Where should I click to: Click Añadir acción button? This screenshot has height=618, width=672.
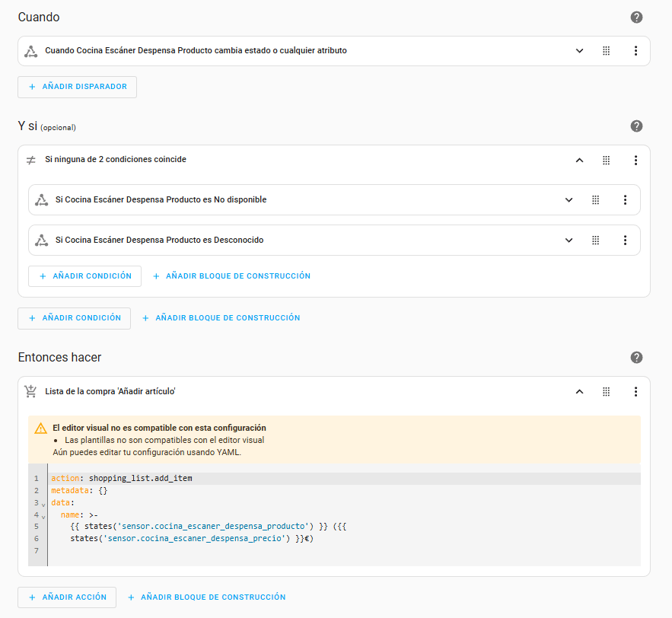coord(67,597)
